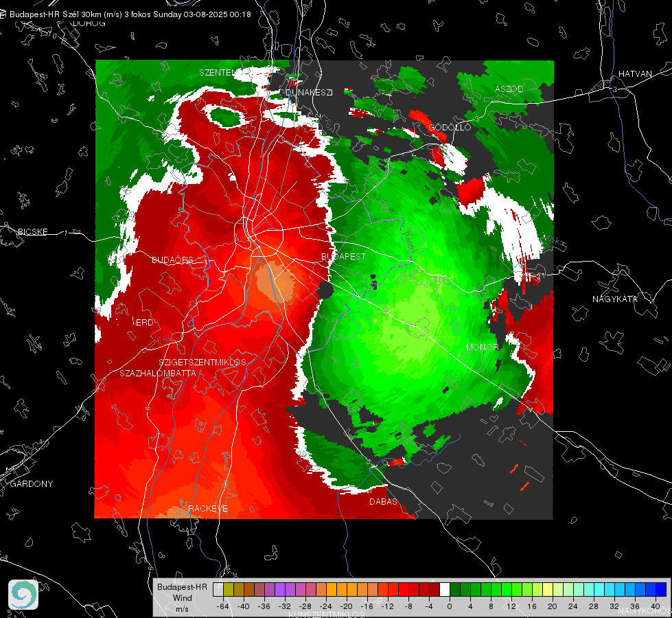Click the DABAS town label

(383, 501)
